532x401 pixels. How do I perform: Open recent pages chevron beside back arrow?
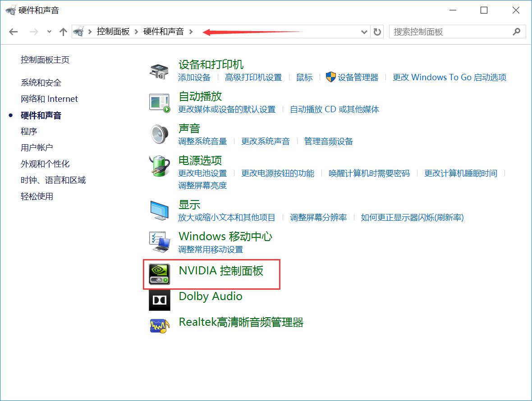49,32
